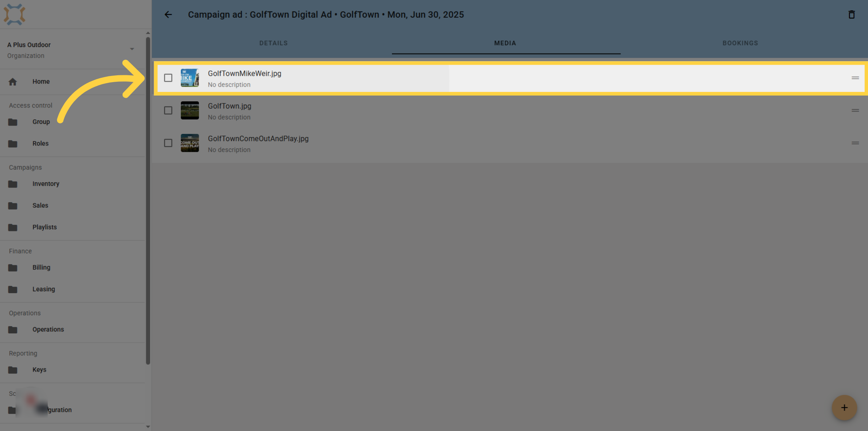Open the Bookings tab
868x431 pixels.
(740, 43)
